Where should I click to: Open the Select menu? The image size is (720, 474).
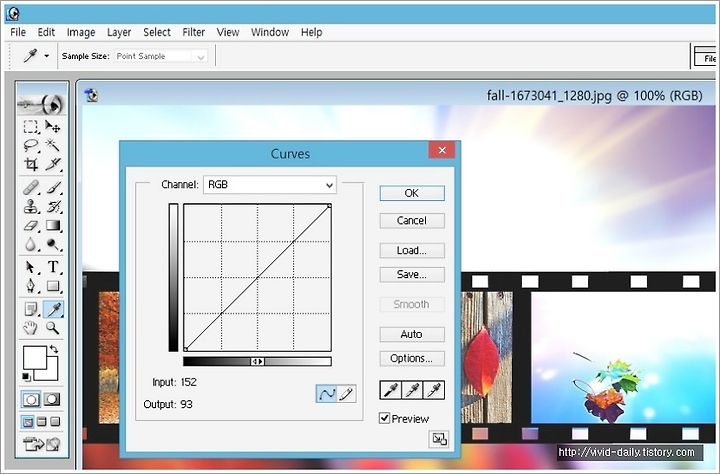(x=157, y=32)
